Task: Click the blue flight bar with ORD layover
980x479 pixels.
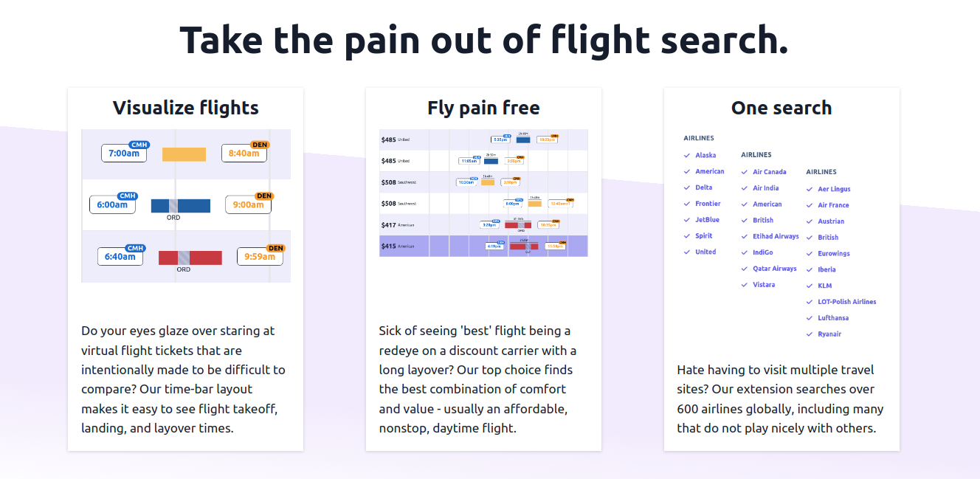Action: [181, 206]
